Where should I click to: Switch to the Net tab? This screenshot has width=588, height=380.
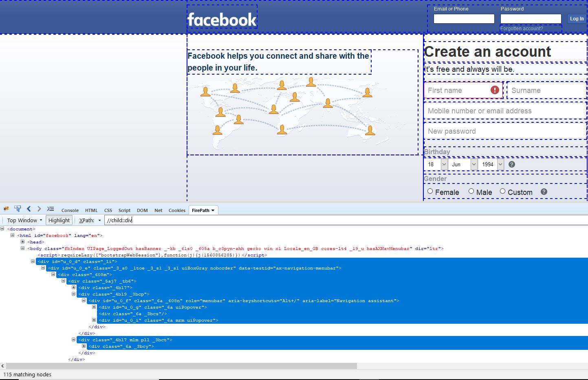coord(158,210)
